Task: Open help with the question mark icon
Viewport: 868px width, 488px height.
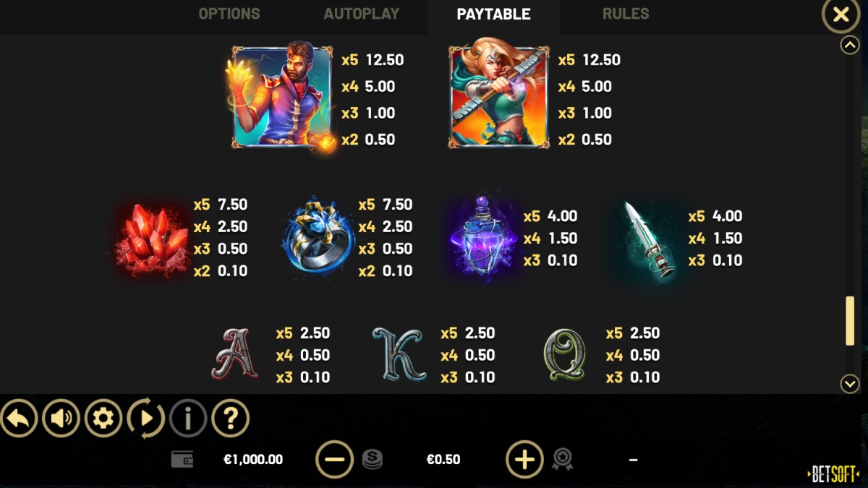Action: click(230, 419)
